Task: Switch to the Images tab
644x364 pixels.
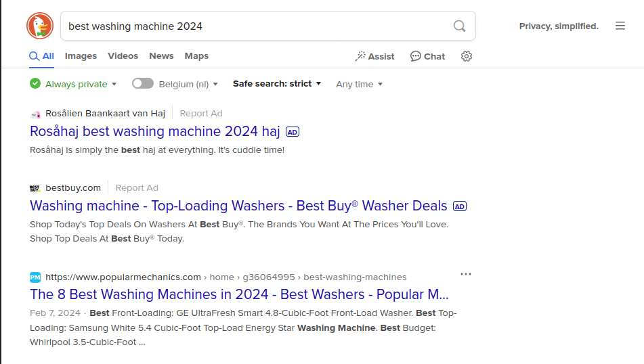Action: [x=81, y=55]
